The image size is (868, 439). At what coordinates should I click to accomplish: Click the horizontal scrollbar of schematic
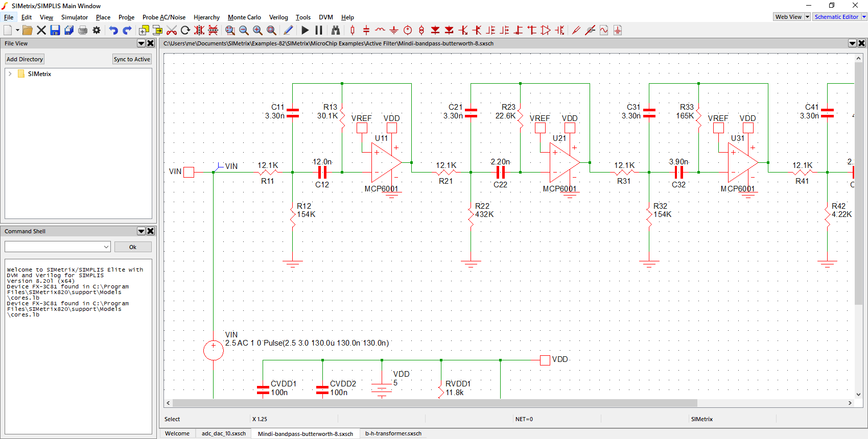pyautogui.click(x=435, y=403)
